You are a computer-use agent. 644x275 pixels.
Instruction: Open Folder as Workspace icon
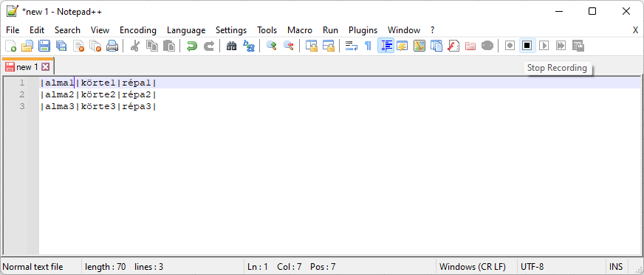470,46
